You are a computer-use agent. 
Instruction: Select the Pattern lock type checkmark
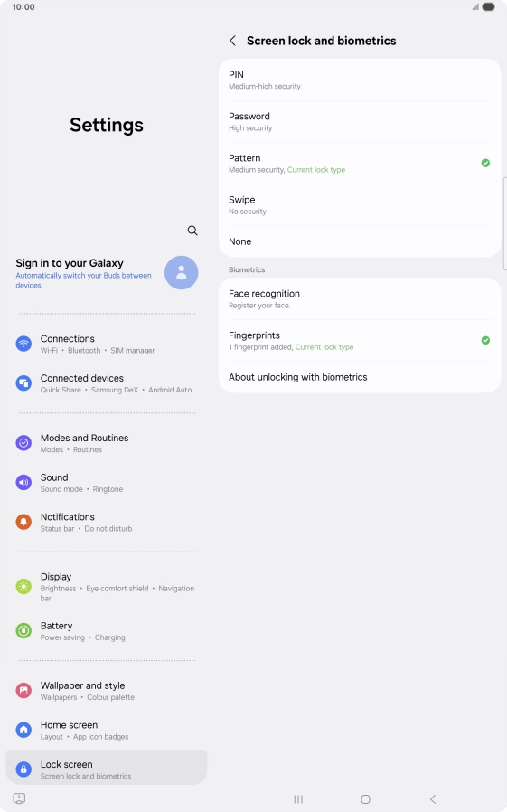tap(485, 163)
